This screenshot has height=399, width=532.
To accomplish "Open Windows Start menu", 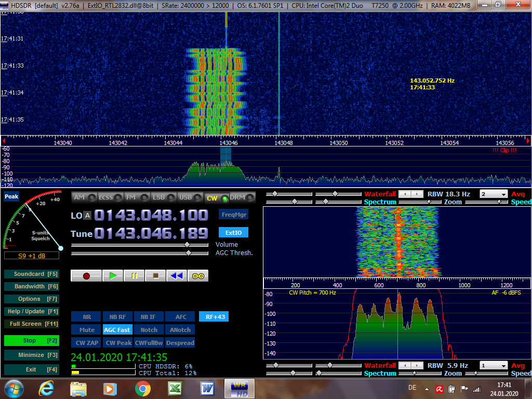I will click(14, 389).
